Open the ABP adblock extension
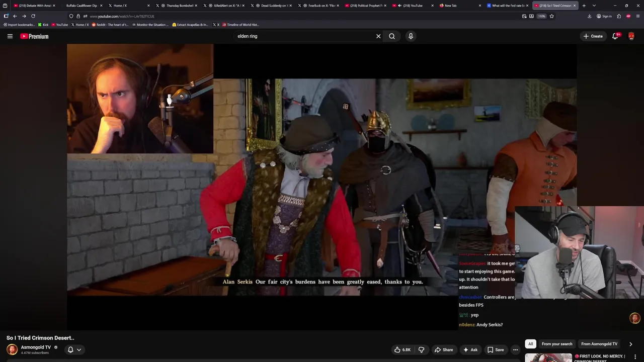644x362 pixels. coord(628,16)
